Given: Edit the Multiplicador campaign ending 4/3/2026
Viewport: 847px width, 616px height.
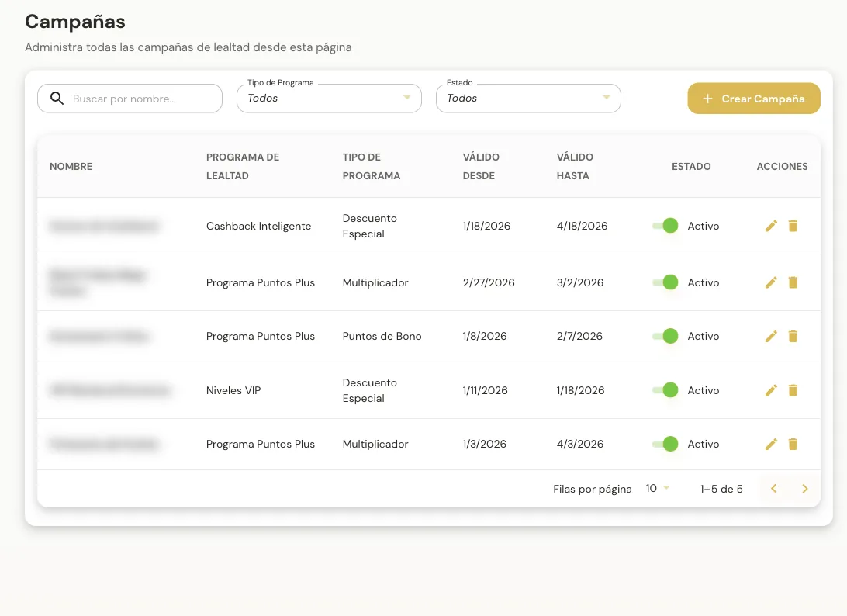Looking at the screenshot, I should click(771, 445).
